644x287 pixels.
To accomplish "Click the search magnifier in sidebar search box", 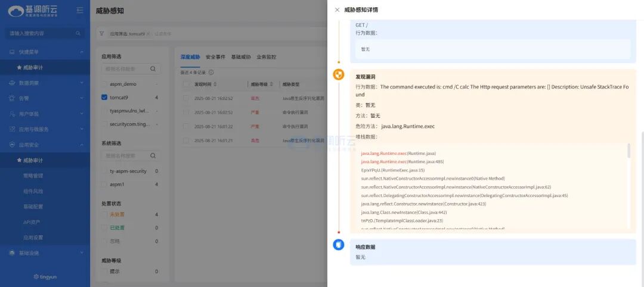I will coord(78,33).
